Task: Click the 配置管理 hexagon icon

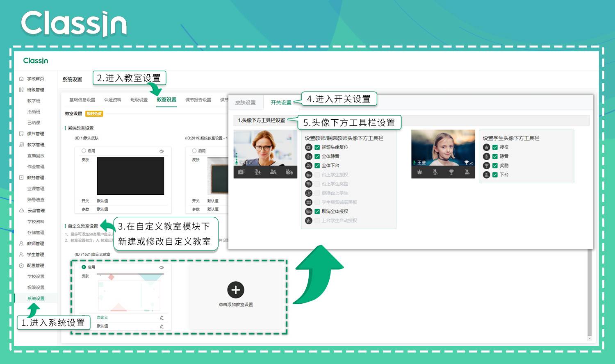Action: (x=21, y=266)
